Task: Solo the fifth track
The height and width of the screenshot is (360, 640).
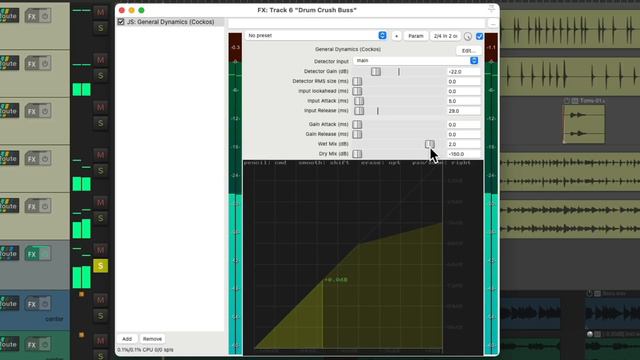Action: click(x=100, y=218)
